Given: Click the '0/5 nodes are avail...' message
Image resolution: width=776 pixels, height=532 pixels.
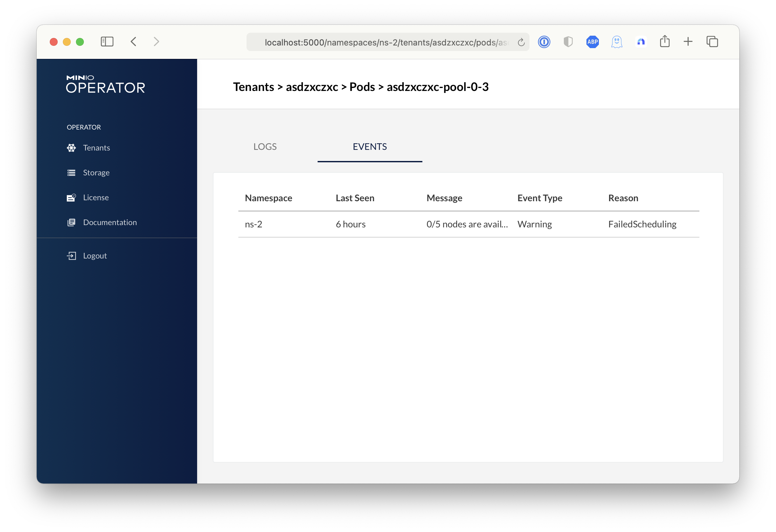Looking at the screenshot, I should click(x=467, y=224).
